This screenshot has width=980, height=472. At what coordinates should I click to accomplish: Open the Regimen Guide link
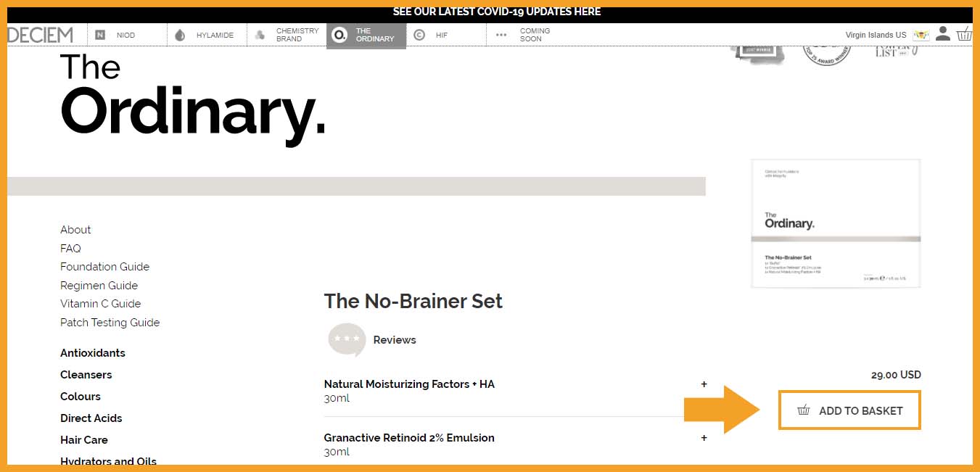tap(99, 286)
